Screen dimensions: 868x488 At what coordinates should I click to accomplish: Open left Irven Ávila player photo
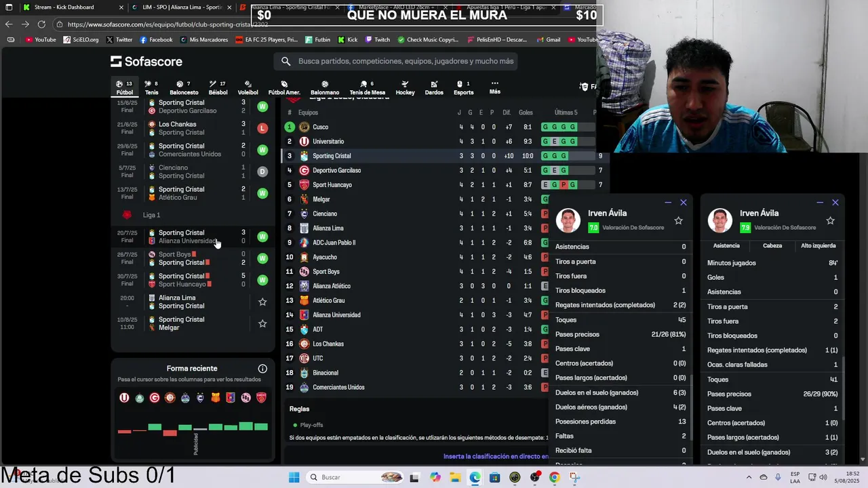click(x=568, y=220)
